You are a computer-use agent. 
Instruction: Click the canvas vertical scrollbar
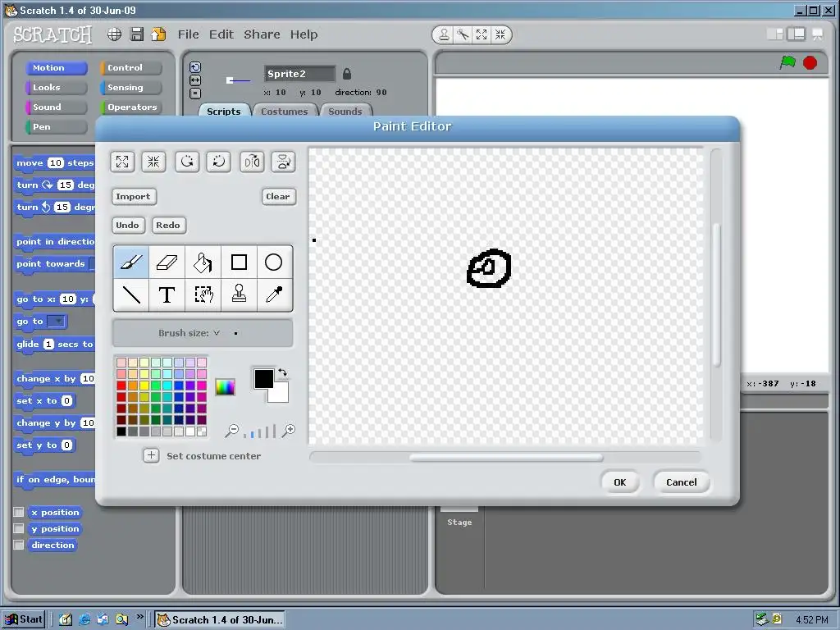coord(716,295)
